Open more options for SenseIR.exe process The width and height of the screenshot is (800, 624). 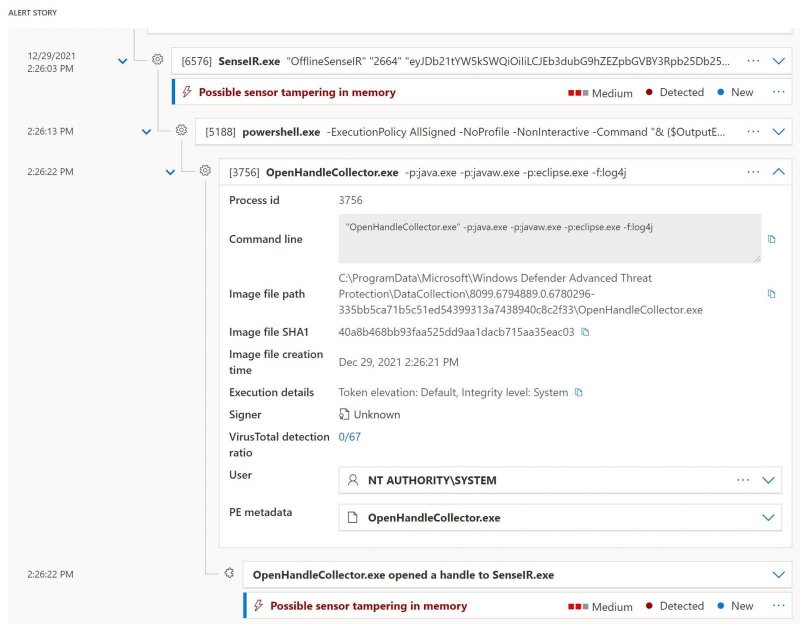click(753, 61)
